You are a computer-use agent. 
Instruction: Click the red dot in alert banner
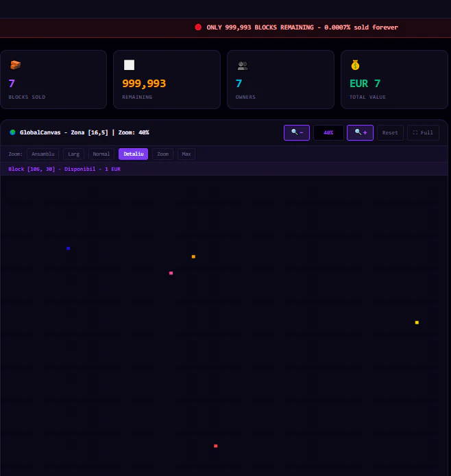(198, 27)
